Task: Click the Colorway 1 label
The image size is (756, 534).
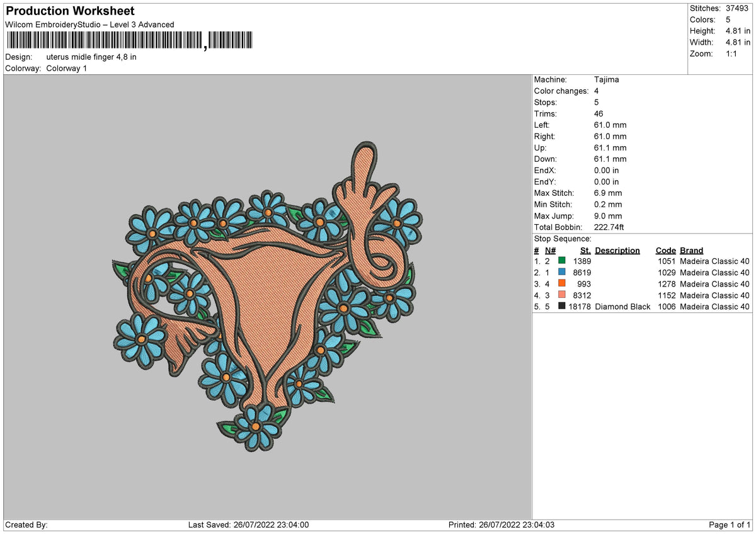Action: coord(66,69)
